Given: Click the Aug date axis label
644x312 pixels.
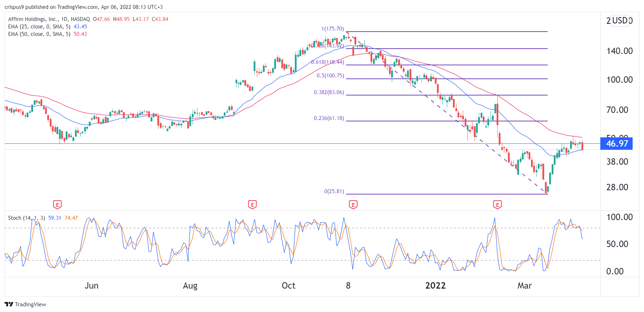Looking at the screenshot, I should (x=190, y=286).
